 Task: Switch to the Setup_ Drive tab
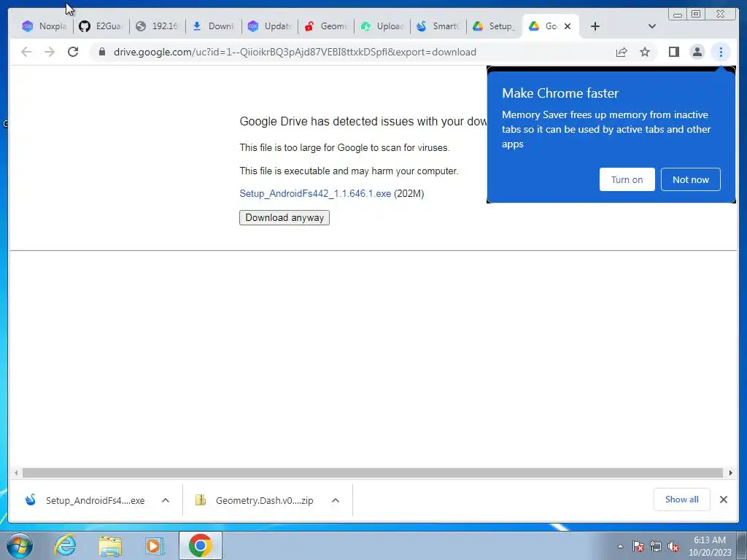[x=495, y=26]
